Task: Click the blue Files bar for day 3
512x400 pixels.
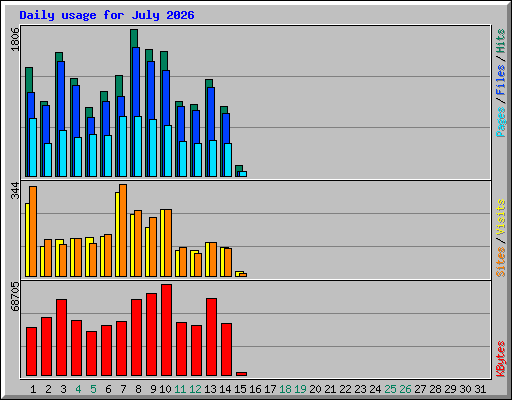Action: (x=61, y=95)
